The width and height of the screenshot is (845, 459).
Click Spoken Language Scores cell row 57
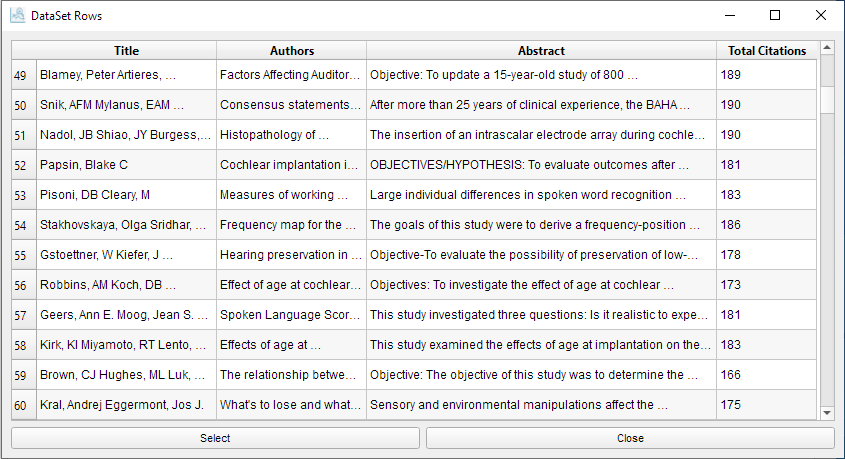290,315
